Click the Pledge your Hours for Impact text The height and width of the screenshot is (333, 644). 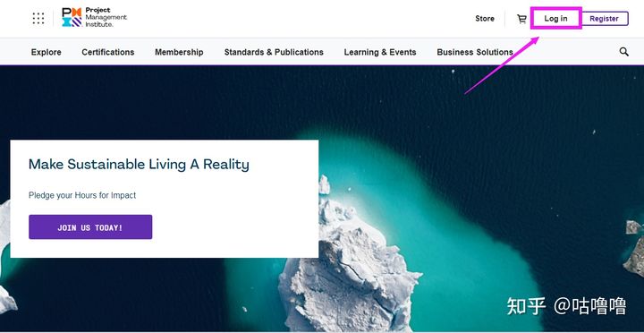pyautogui.click(x=82, y=195)
